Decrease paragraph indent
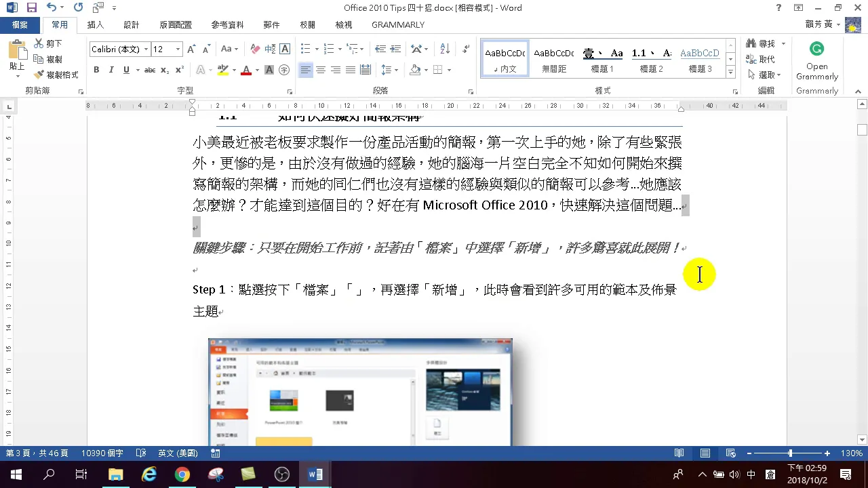868x488 pixels. click(380, 49)
